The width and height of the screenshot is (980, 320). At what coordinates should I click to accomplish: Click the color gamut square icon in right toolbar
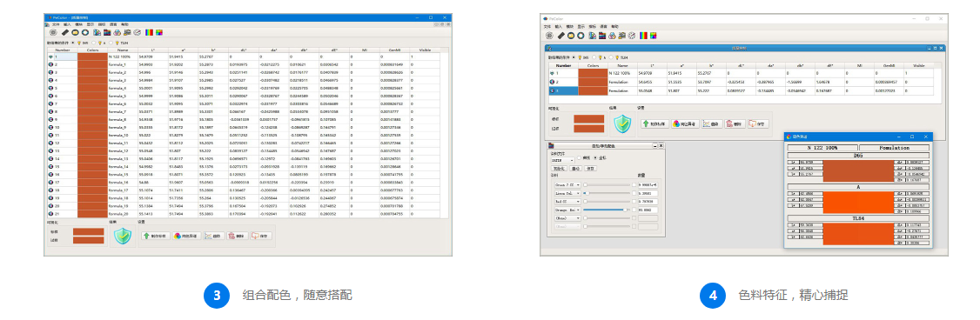[653, 36]
